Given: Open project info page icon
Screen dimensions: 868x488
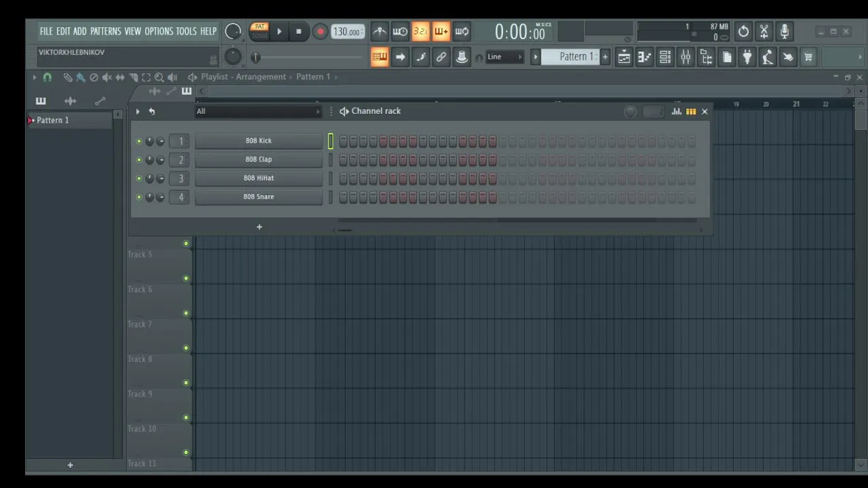Looking at the screenshot, I should coord(727,57).
